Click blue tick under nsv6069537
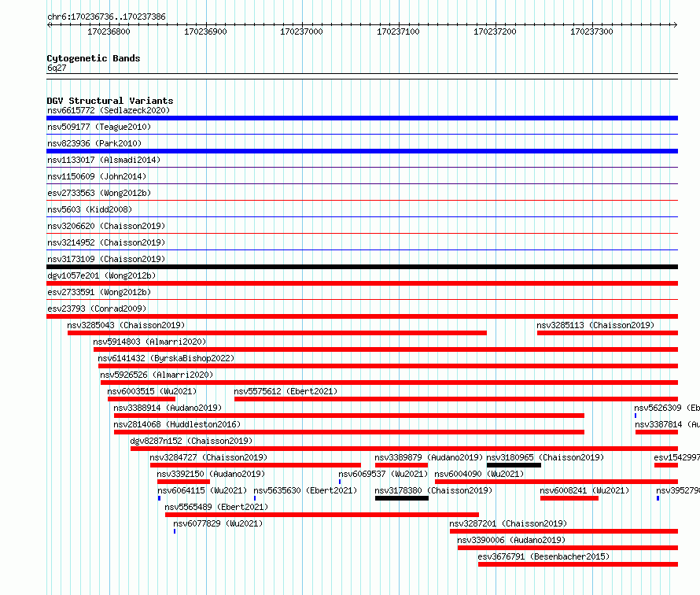The width and height of the screenshot is (700, 595). (340, 482)
